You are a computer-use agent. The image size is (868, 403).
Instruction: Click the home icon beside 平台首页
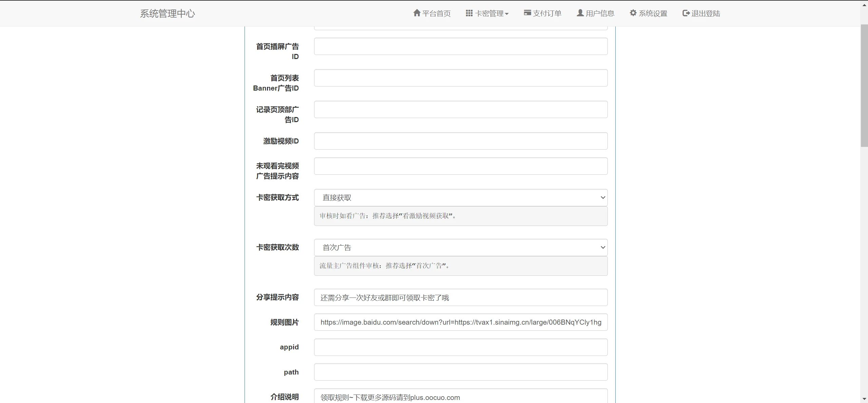(417, 13)
